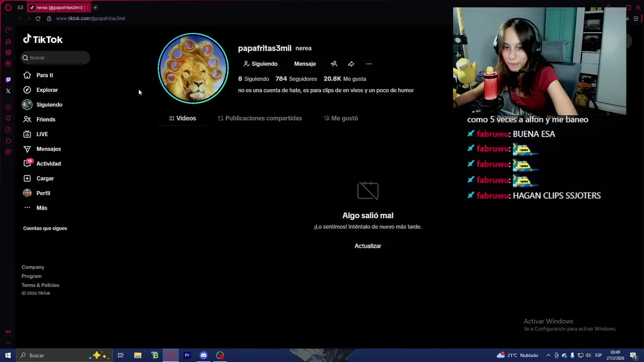Open the Program footer link

[x=31, y=276]
